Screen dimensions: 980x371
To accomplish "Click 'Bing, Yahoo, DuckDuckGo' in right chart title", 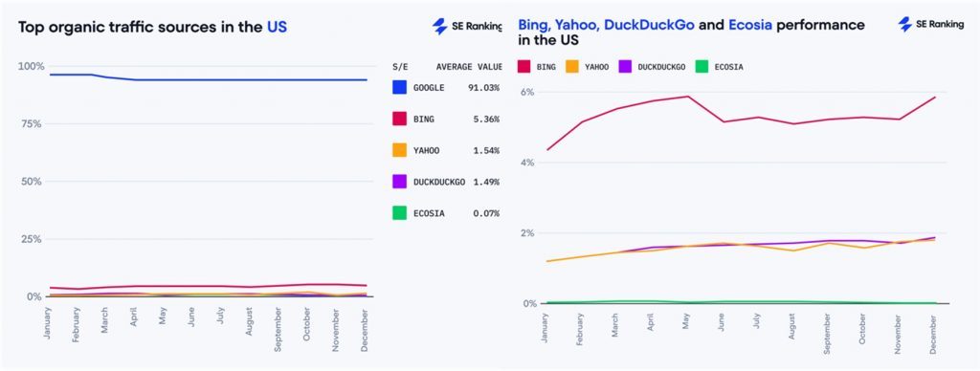I will tap(606, 25).
